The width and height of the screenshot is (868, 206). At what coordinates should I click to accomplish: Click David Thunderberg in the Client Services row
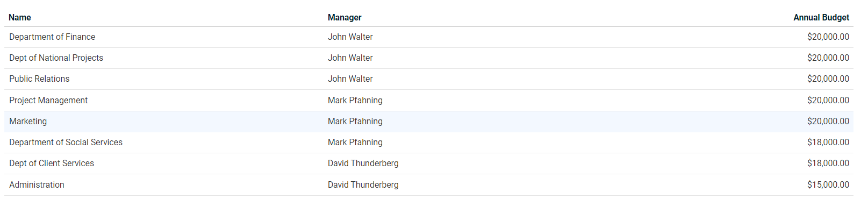pyautogui.click(x=363, y=164)
